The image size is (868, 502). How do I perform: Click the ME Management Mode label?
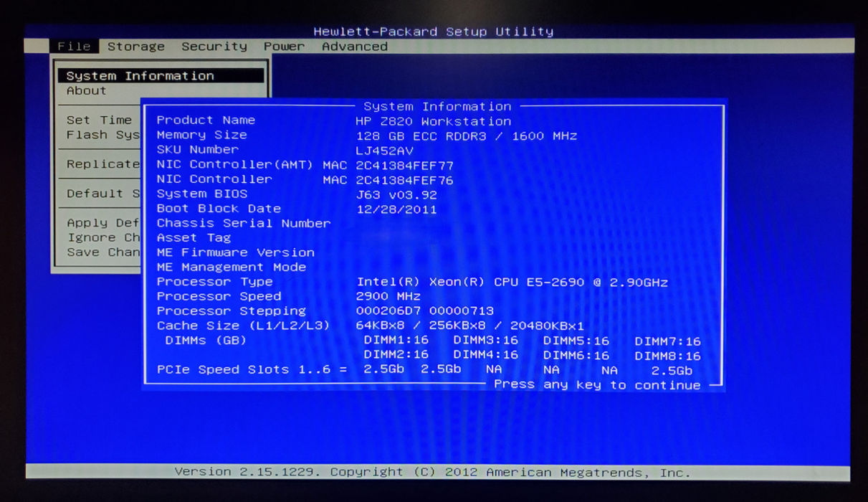pos(232,267)
